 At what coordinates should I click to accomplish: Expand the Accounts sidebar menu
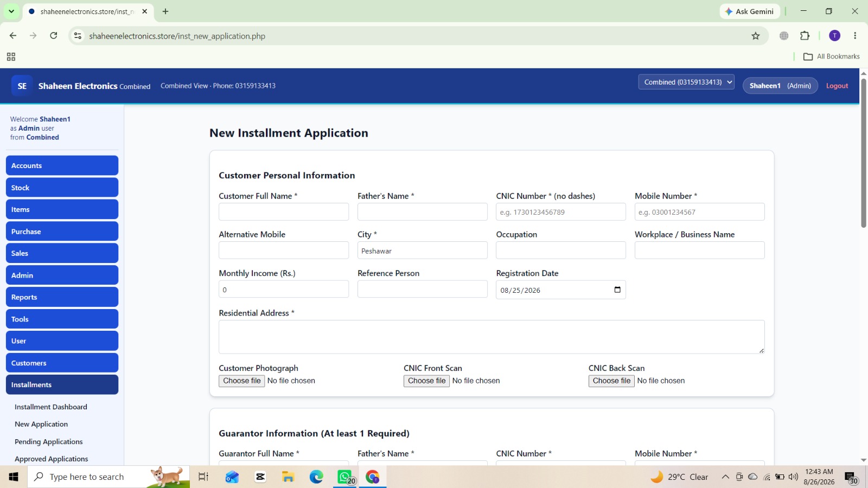pyautogui.click(x=62, y=165)
